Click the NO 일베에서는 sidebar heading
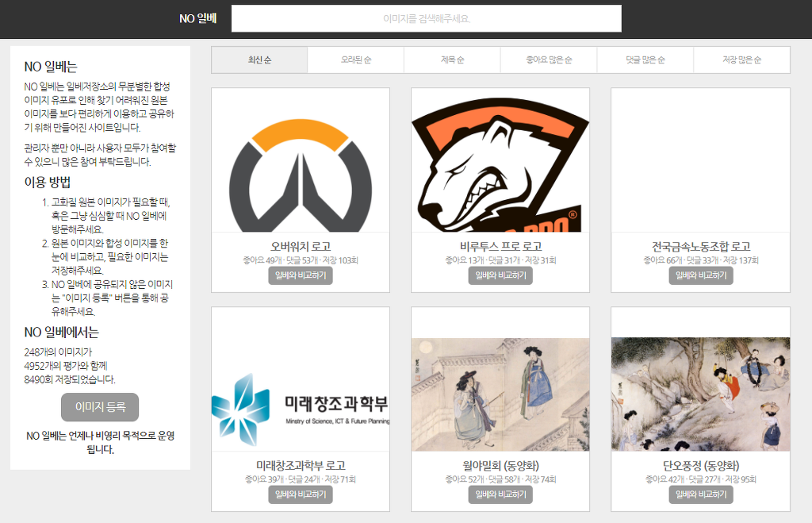812x523 pixels. click(62, 333)
